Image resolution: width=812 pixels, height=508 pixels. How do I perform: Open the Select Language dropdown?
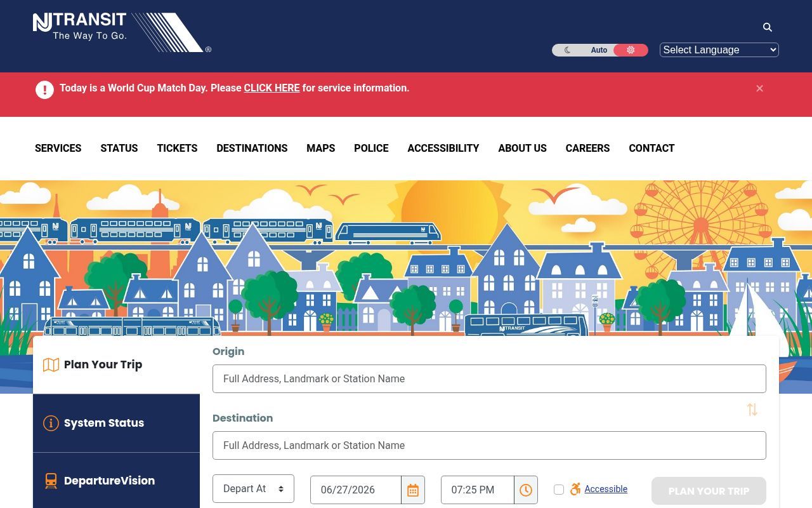719,50
